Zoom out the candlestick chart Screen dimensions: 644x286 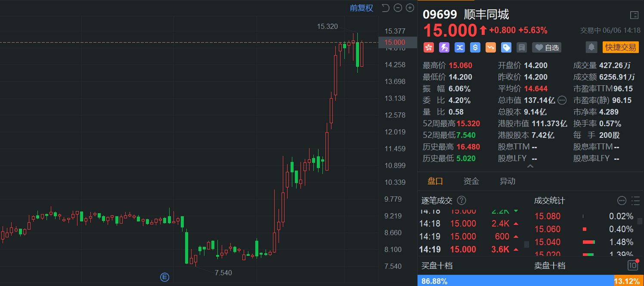tap(398, 8)
